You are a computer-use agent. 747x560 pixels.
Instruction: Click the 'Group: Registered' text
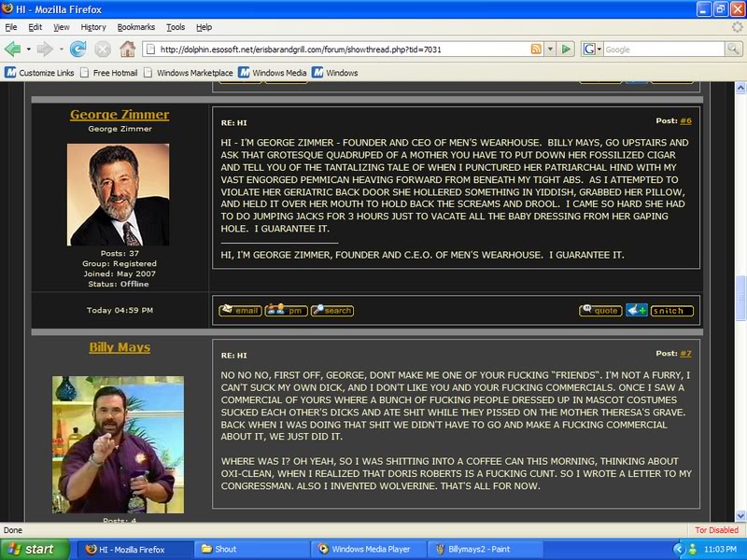pos(120,263)
